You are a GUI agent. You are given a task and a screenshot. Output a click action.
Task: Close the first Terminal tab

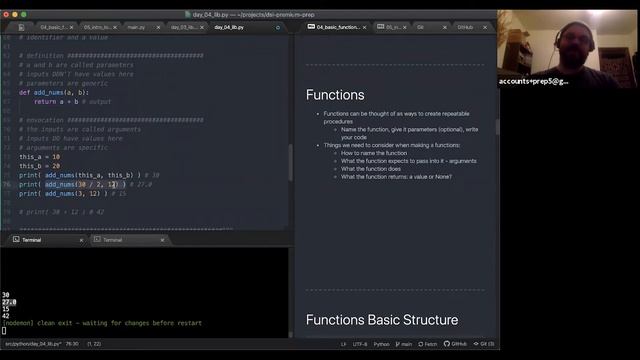81,240
